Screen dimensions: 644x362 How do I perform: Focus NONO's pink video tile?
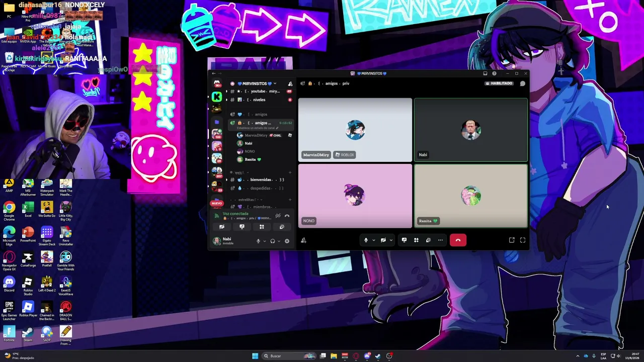355,196
